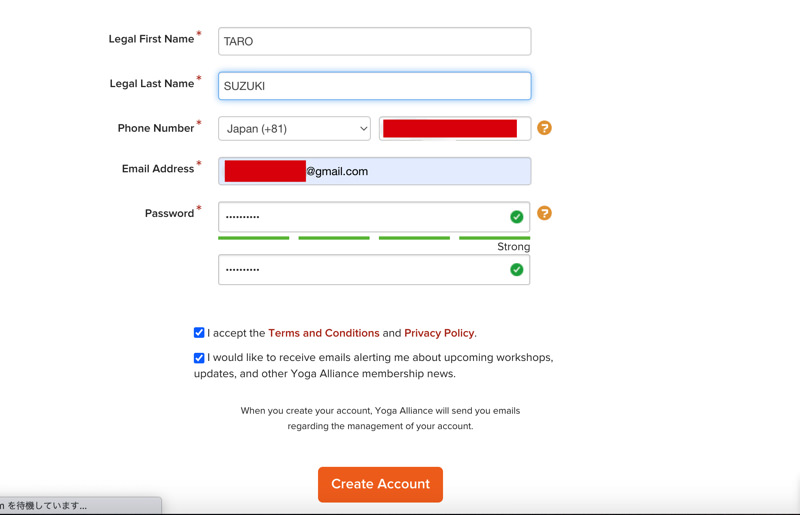Click the green checkmark in the Password field

coord(516,217)
